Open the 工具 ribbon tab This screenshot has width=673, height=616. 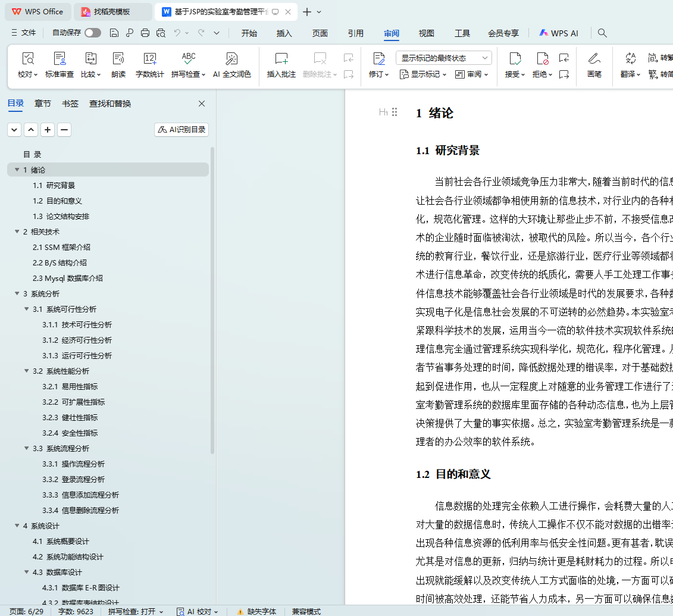coord(462,33)
